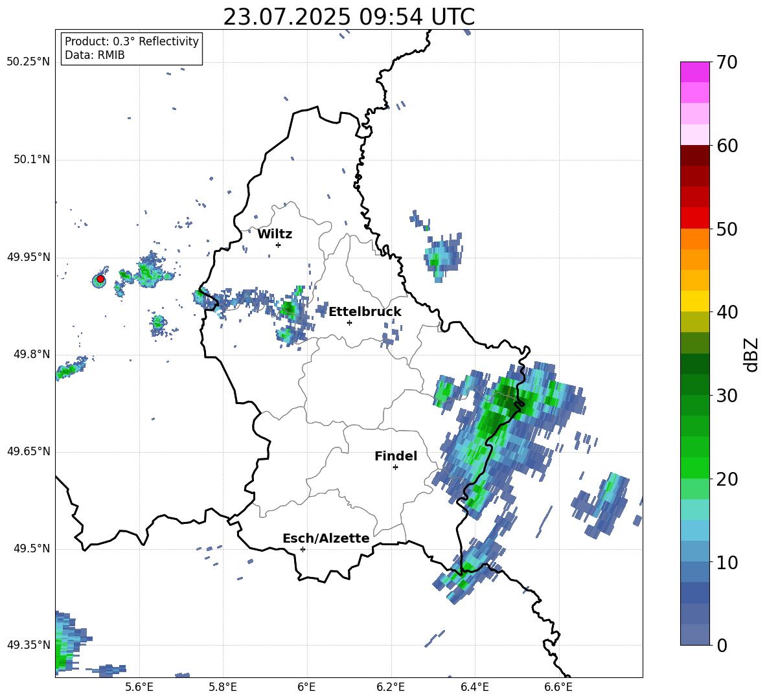The height and width of the screenshot is (700, 767).
Task: Click the 50 tick on colorbar
Action: click(x=727, y=229)
